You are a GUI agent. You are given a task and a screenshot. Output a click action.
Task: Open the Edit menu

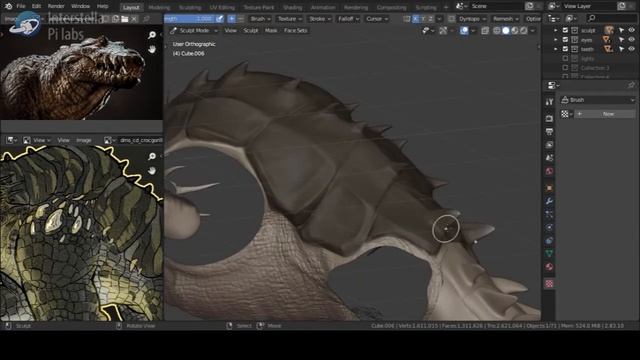(36, 7)
